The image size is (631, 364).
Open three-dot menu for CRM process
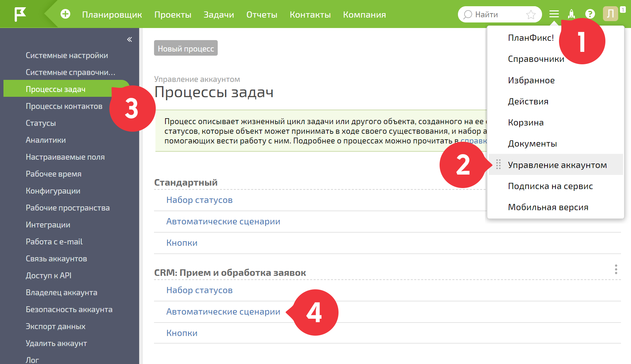pyautogui.click(x=616, y=269)
